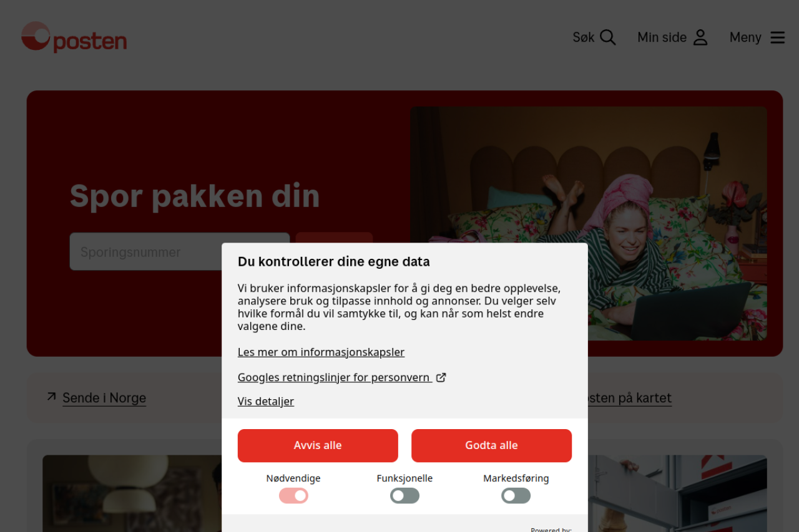The image size is (799, 532).
Task: Click the external-link icon after Googles retningslinjer
Action: (x=441, y=377)
